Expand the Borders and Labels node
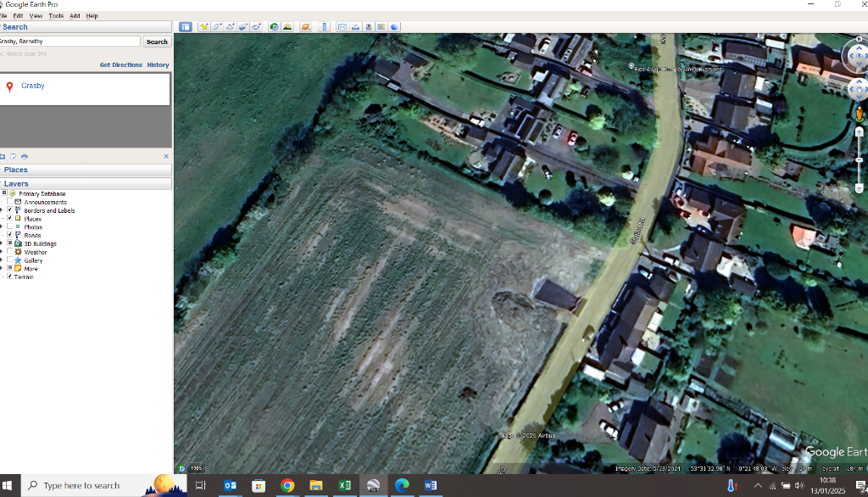The width and height of the screenshot is (868, 497). 2,210
